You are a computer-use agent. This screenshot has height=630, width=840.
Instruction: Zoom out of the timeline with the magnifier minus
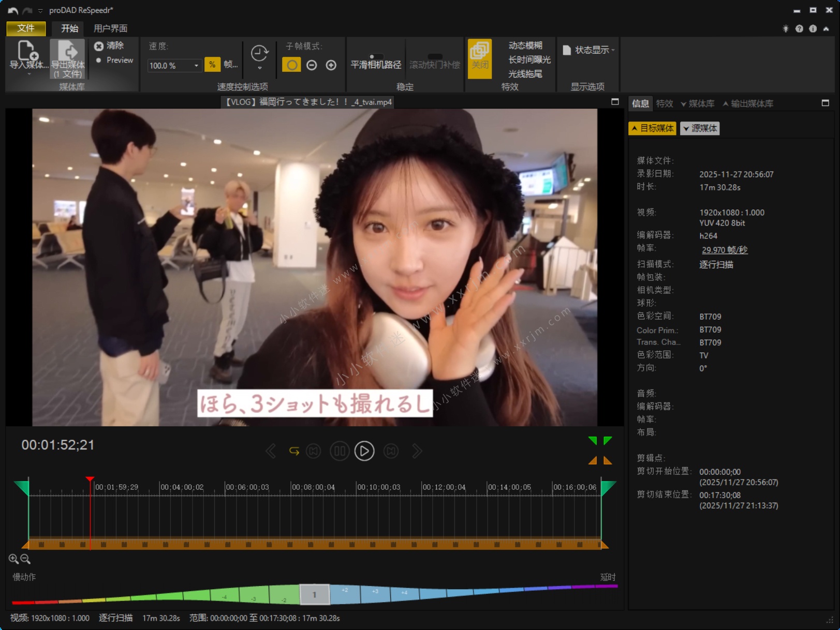coord(25,559)
